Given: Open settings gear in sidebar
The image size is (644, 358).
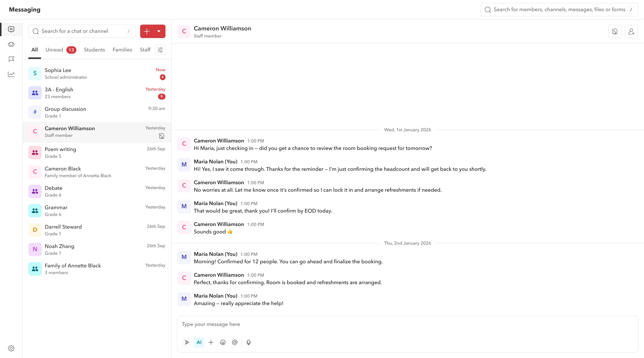Looking at the screenshot, I should (x=11, y=348).
